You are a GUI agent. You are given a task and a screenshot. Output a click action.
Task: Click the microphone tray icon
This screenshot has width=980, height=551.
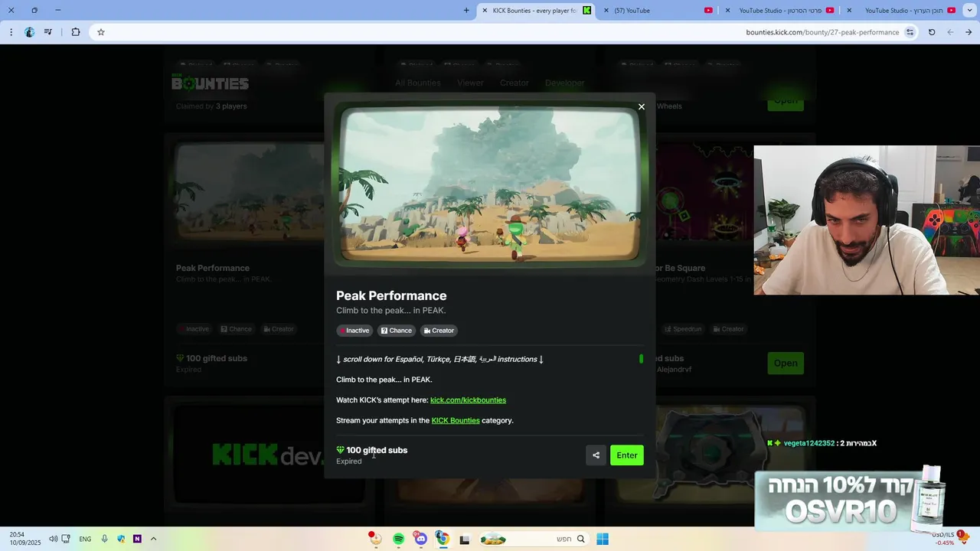coord(104,539)
